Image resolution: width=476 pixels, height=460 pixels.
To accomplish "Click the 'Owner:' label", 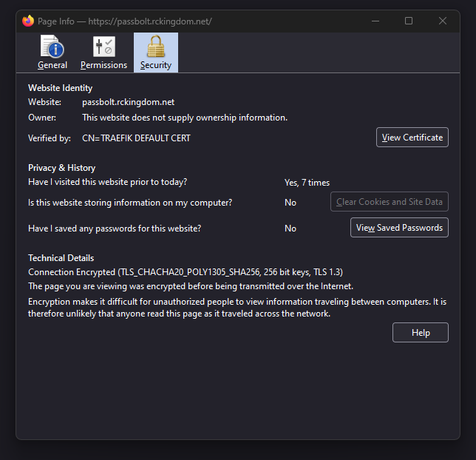I will (x=42, y=118).
